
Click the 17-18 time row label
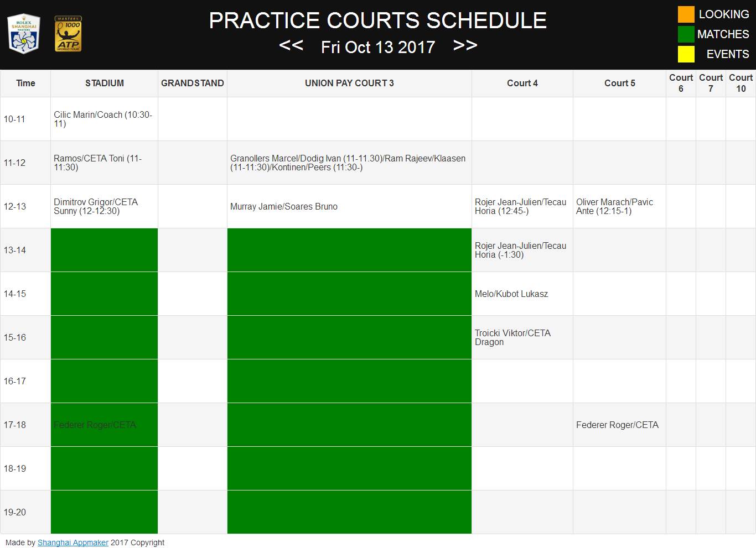(x=15, y=425)
